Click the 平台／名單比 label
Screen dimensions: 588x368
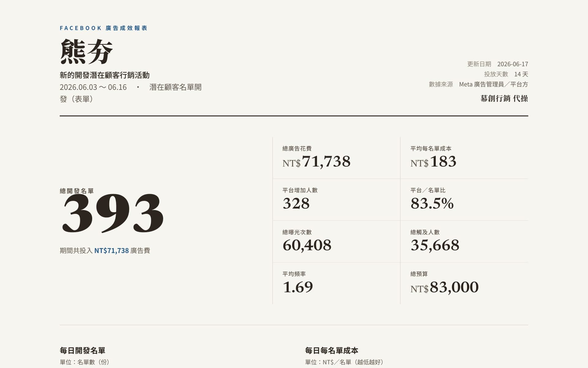pos(428,190)
